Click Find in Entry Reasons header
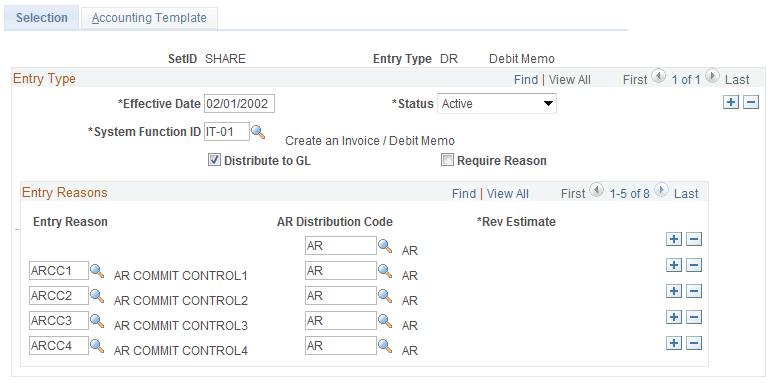This screenshot has height=383, width=775. click(464, 194)
